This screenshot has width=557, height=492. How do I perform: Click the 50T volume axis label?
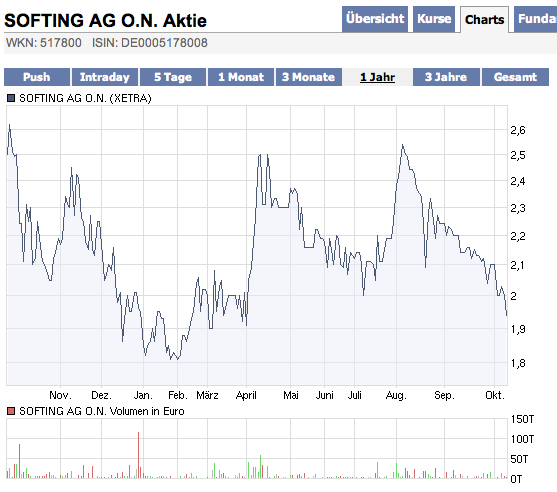pyautogui.click(x=519, y=459)
